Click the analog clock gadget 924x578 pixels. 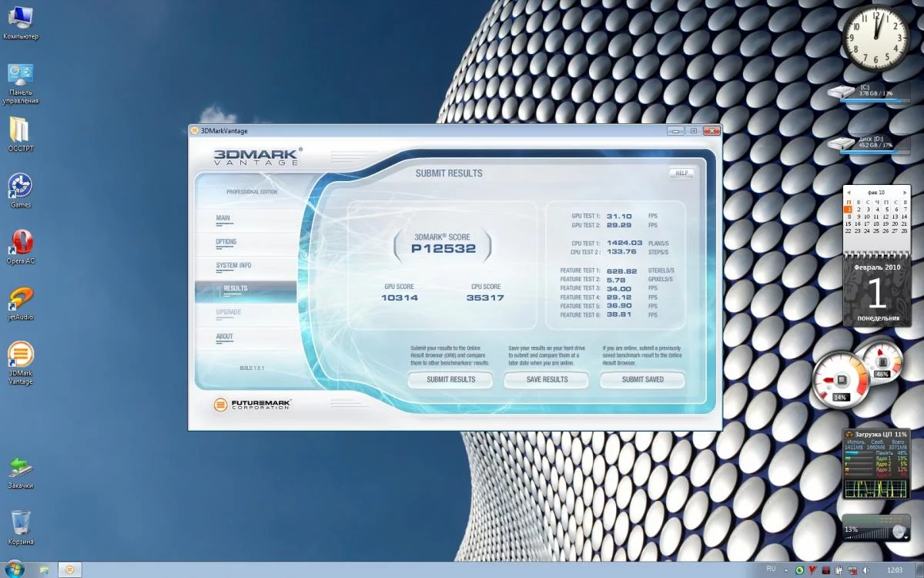click(x=876, y=39)
